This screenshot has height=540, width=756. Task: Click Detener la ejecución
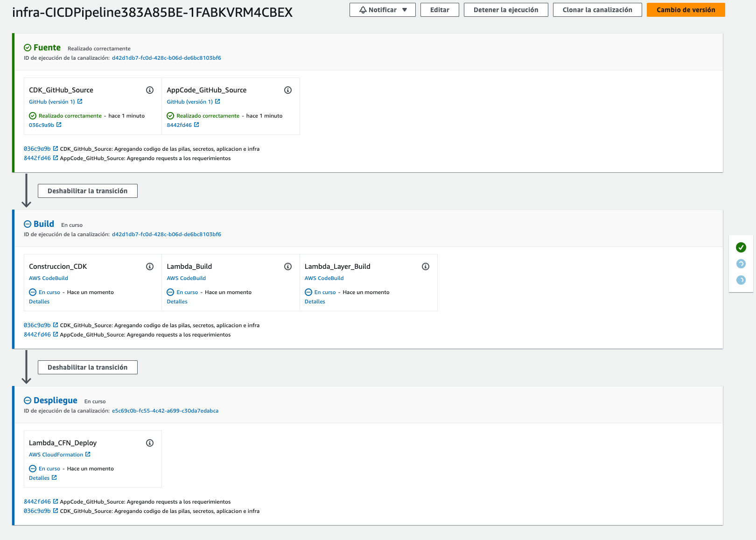point(506,9)
